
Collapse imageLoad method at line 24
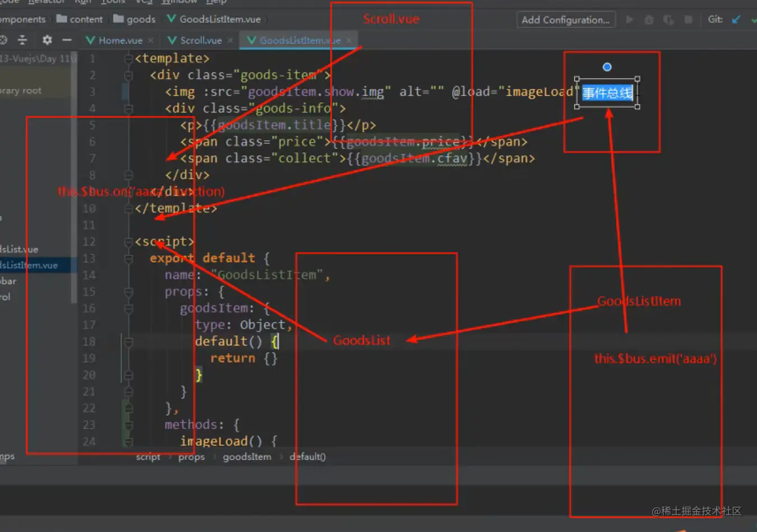pos(128,442)
